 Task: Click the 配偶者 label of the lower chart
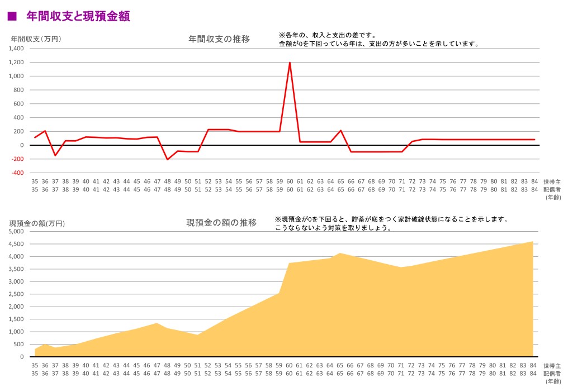tap(552, 373)
